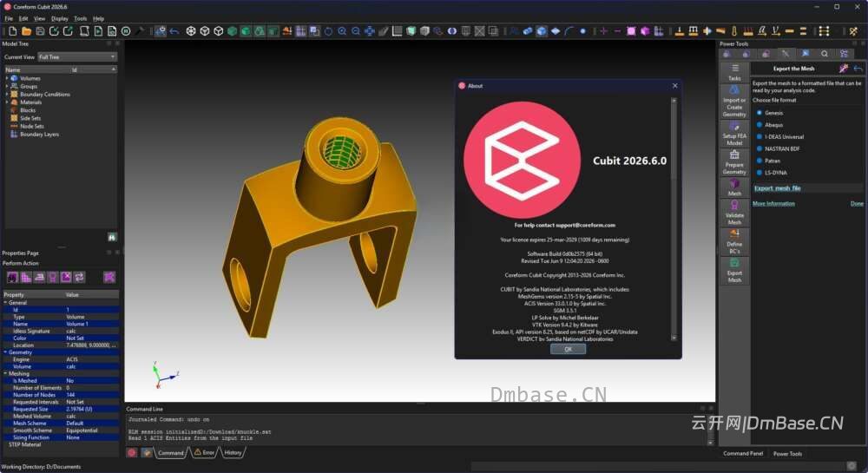Open the Mesh power tool
The width and height of the screenshot is (868, 473).
click(x=734, y=187)
